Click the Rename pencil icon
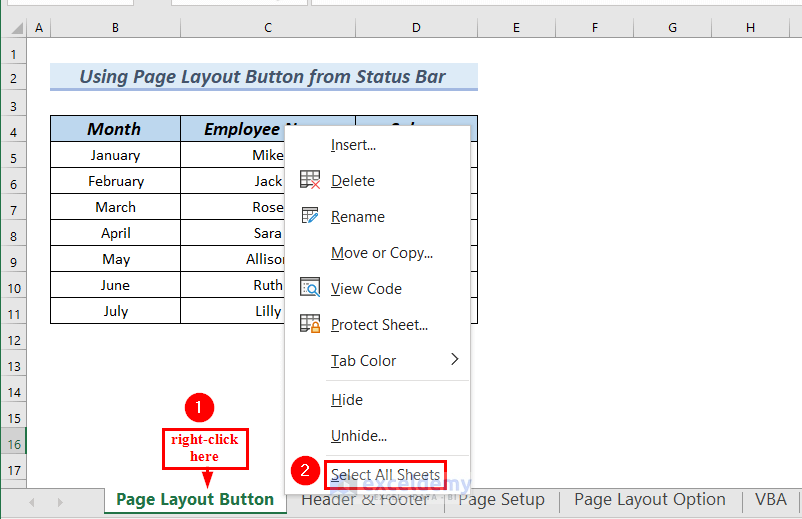 pos(310,216)
